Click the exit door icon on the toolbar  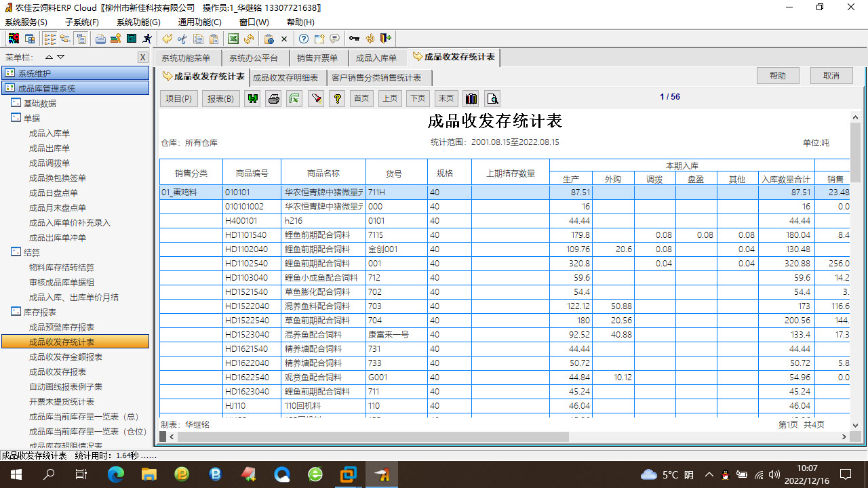tap(386, 39)
